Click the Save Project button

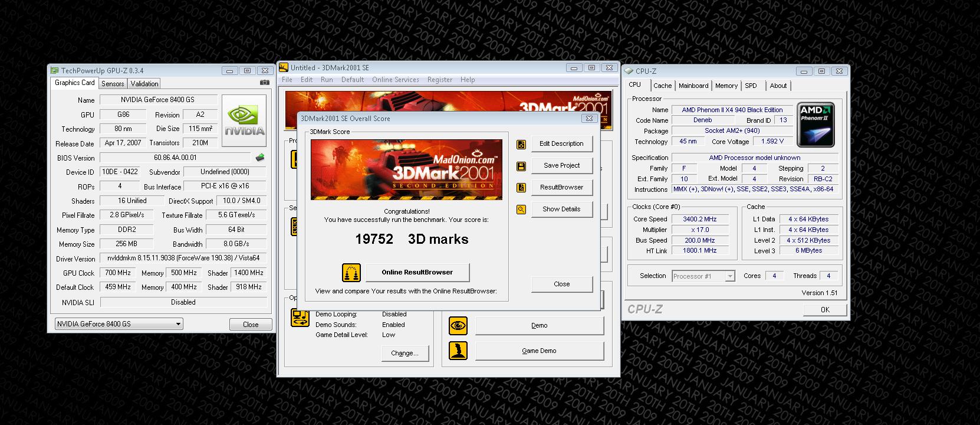(561, 165)
